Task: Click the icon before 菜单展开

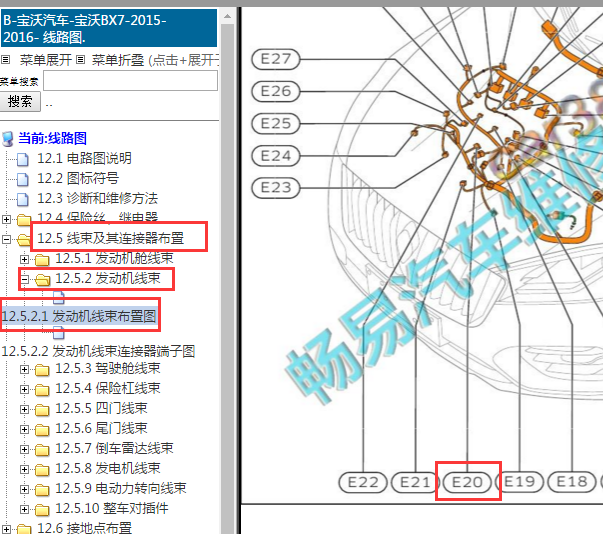Action: point(5,60)
